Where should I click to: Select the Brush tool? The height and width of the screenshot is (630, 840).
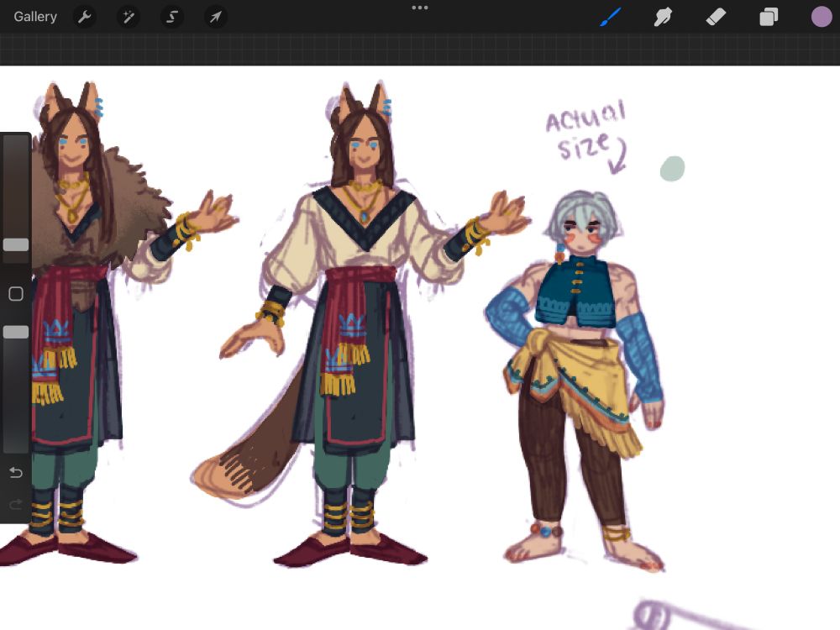tap(610, 17)
